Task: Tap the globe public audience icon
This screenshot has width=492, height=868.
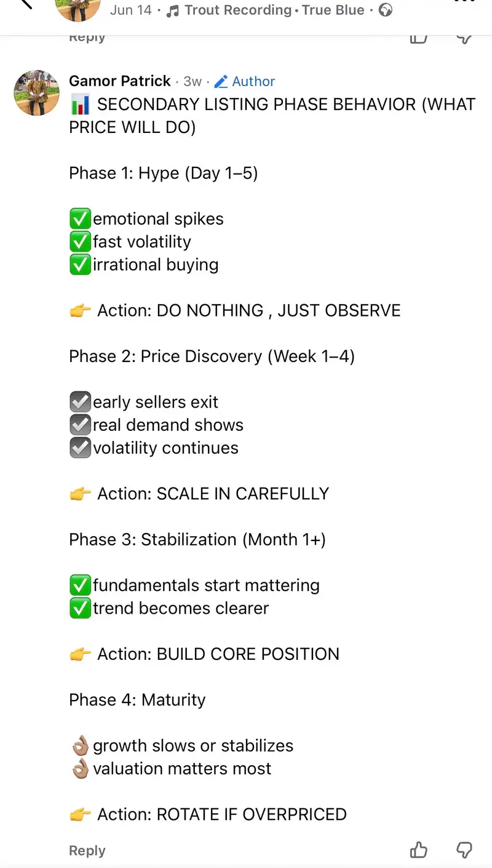Action: (x=386, y=10)
